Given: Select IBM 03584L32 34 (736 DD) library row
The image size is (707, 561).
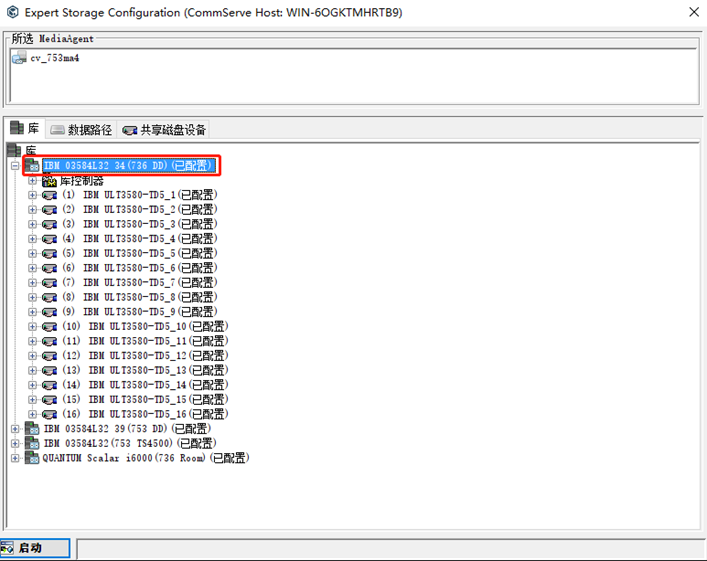Looking at the screenshot, I should [x=129, y=166].
